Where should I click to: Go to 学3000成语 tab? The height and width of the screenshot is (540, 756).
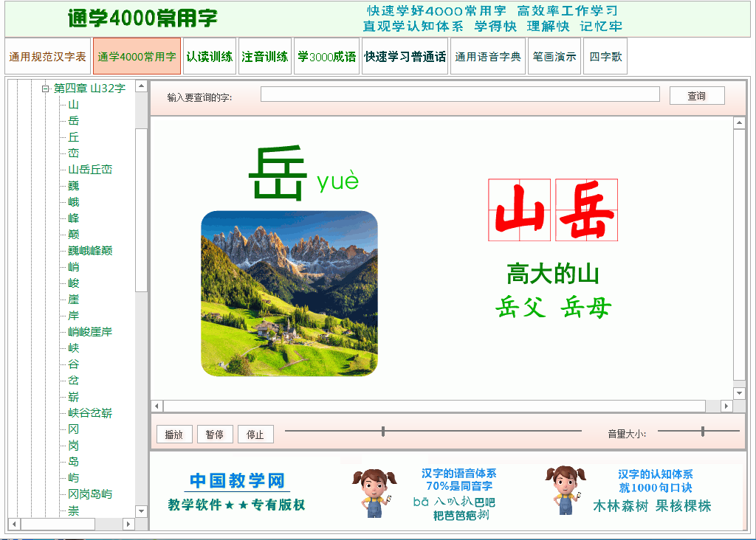click(x=326, y=57)
